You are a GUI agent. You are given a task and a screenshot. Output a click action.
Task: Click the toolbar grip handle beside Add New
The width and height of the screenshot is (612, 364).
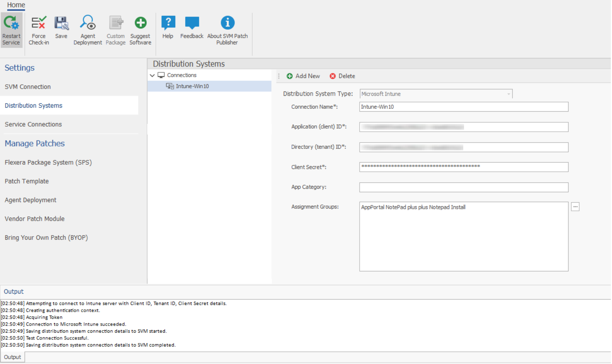point(279,76)
